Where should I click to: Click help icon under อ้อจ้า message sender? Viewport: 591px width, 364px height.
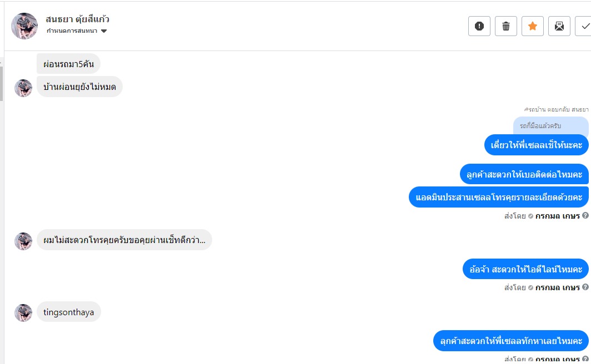click(585, 287)
